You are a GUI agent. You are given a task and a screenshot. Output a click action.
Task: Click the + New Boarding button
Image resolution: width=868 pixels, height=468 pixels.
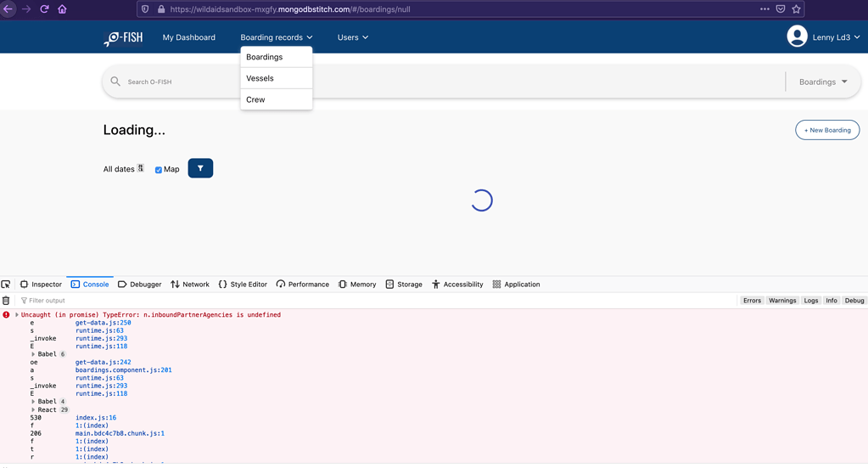[x=826, y=130]
